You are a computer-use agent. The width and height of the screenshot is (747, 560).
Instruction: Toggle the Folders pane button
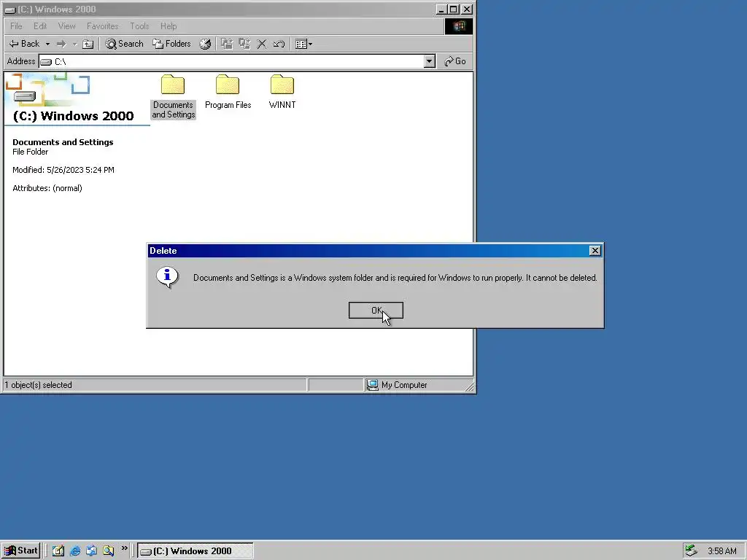point(171,44)
